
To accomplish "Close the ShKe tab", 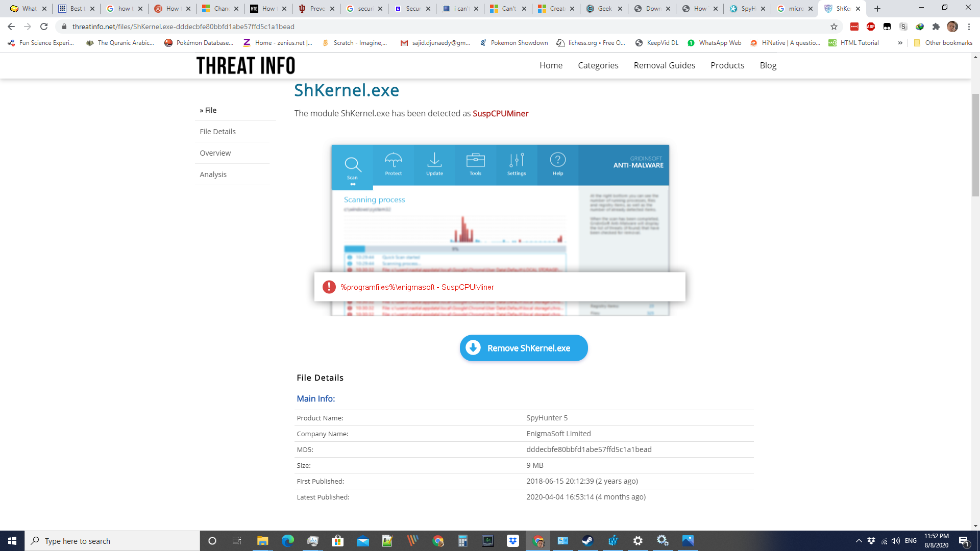I will tap(858, 9).
